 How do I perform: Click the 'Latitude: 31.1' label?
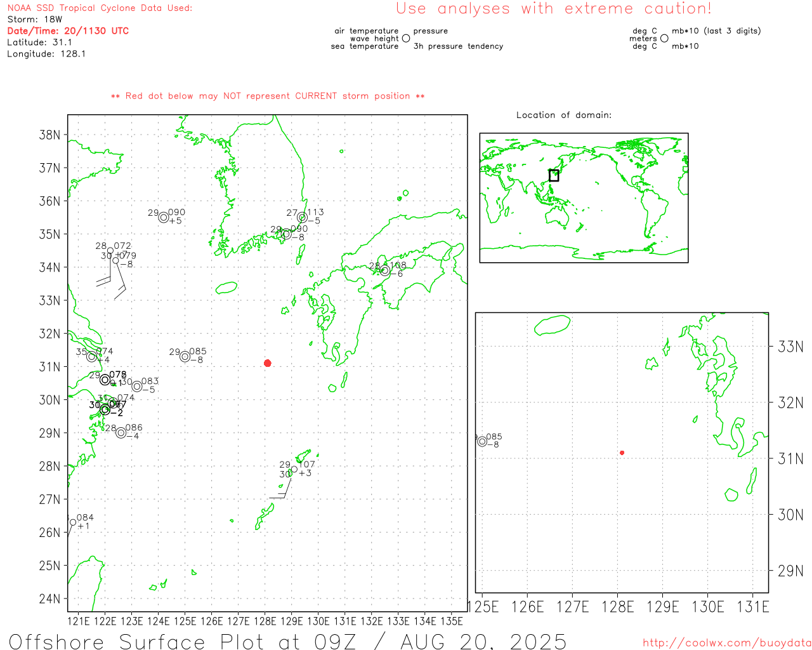(x=39, y=43)
